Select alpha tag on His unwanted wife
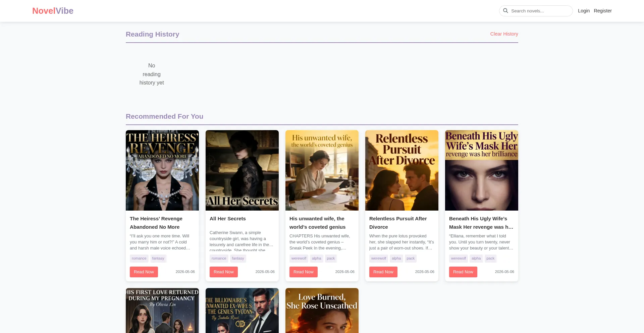This screenshot has width=644, height=333. coord(317,259)
